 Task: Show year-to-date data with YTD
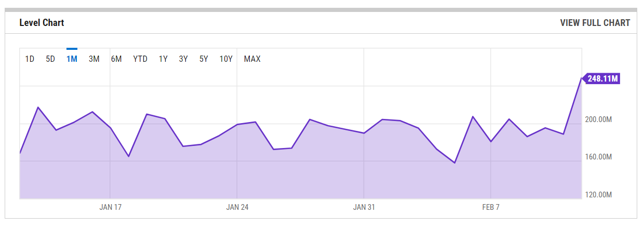coord(140,59)
